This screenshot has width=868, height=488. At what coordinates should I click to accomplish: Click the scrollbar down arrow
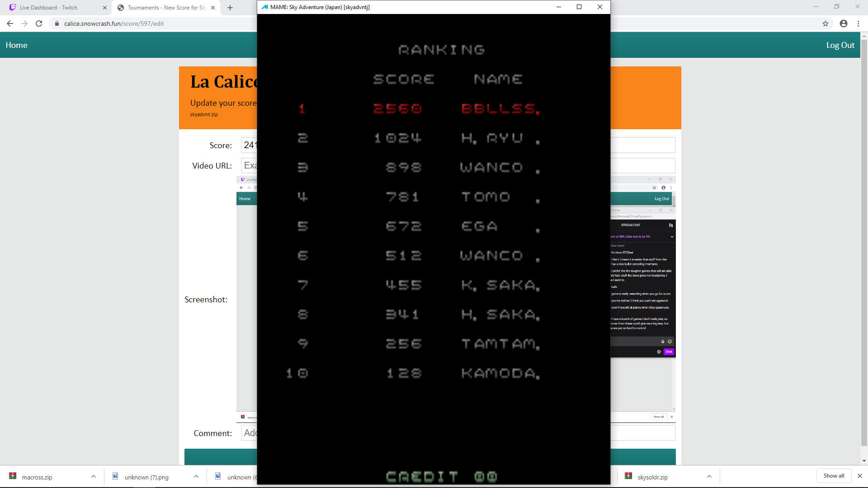(x=864, y=461)
